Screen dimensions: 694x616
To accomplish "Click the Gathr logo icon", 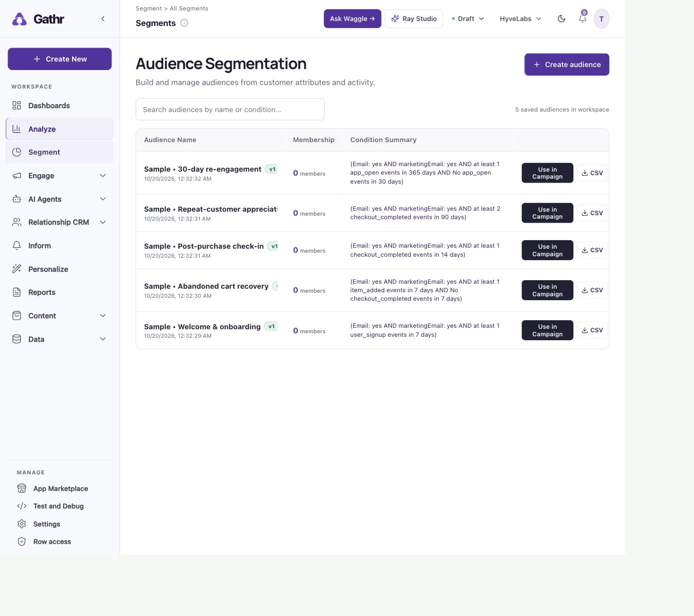I will 20,19.
